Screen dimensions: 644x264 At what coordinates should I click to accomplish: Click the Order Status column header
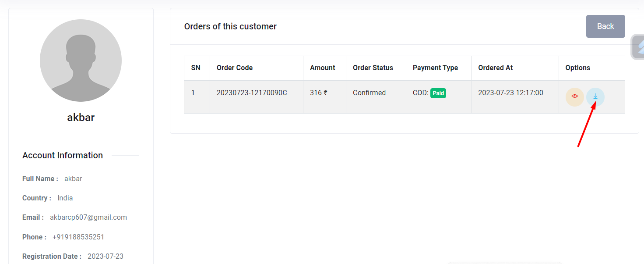[x=373, y=68]
